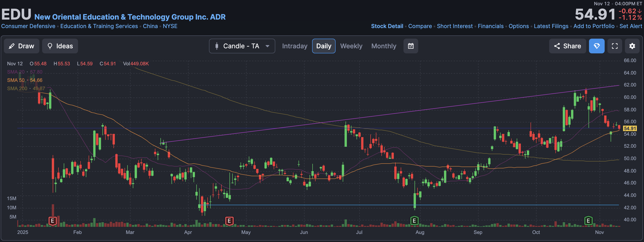Open the Options link
This screenshot has height=242, width=644.
[x=519, y=26]
